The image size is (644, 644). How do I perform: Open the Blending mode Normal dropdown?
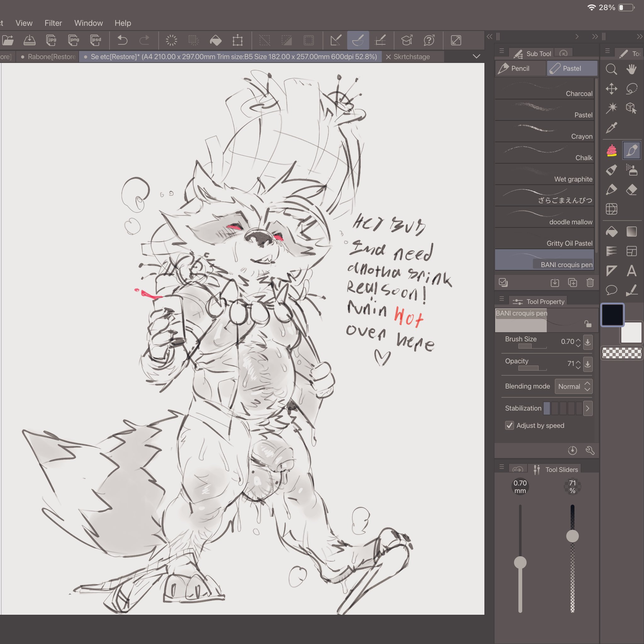(573, 386)
